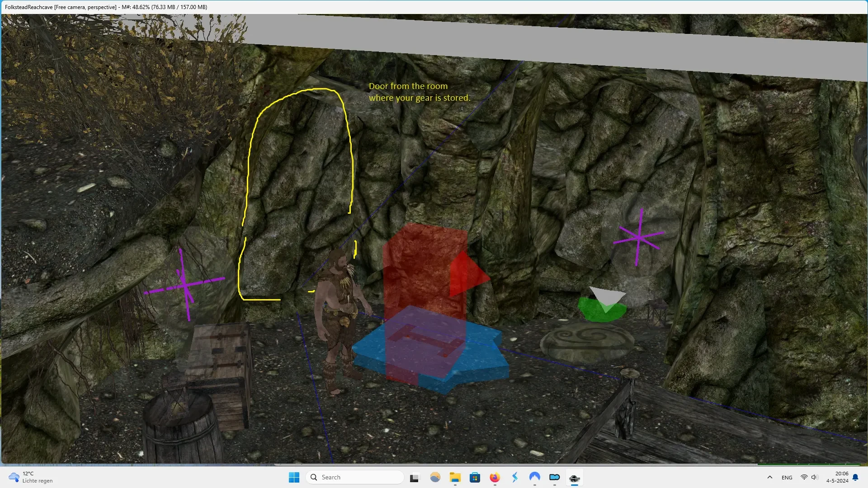Open the weather widget showing 12°C
This screenshot has height=488, width=868.
click(x=32, y=477)
